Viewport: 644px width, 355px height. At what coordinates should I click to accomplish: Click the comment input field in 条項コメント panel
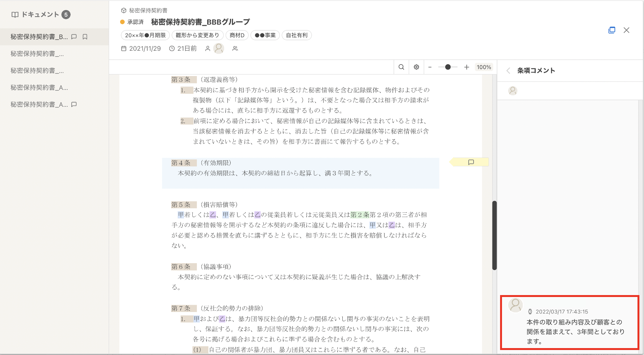[x=576, y=91]
